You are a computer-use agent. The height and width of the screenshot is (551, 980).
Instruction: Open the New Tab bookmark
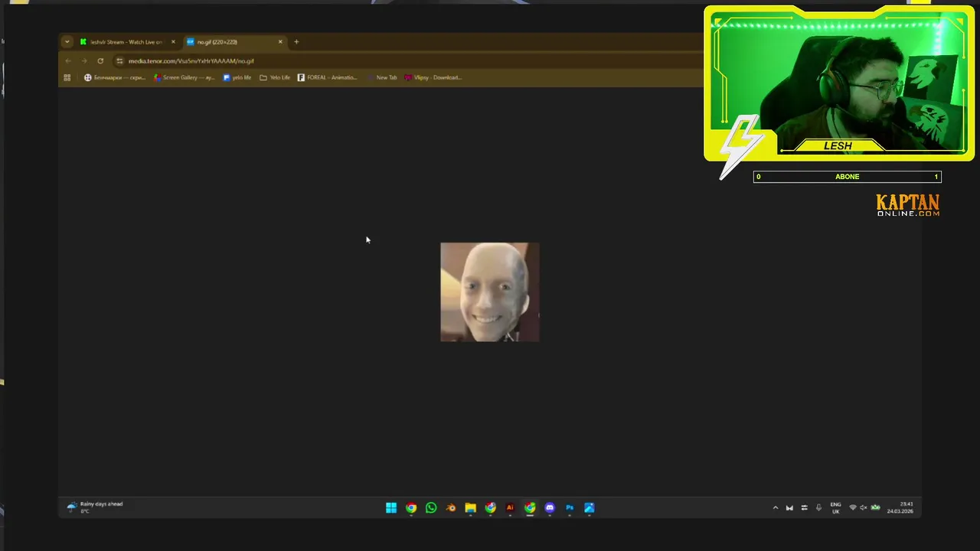tap(382, 77)
